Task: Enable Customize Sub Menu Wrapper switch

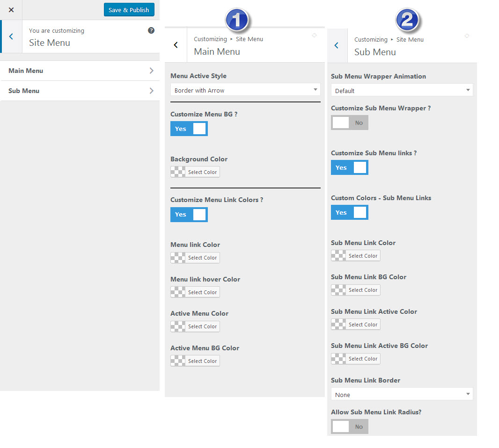Action: point(349,123)
